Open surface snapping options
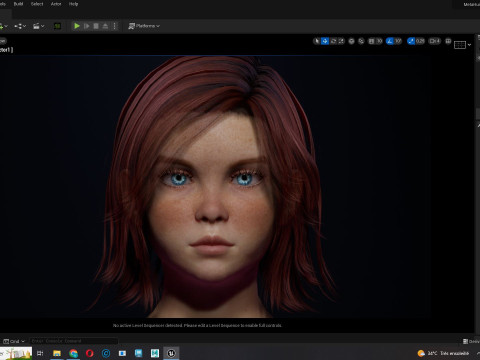The width and height of the screenshot is (480, 360). point(361,41)
